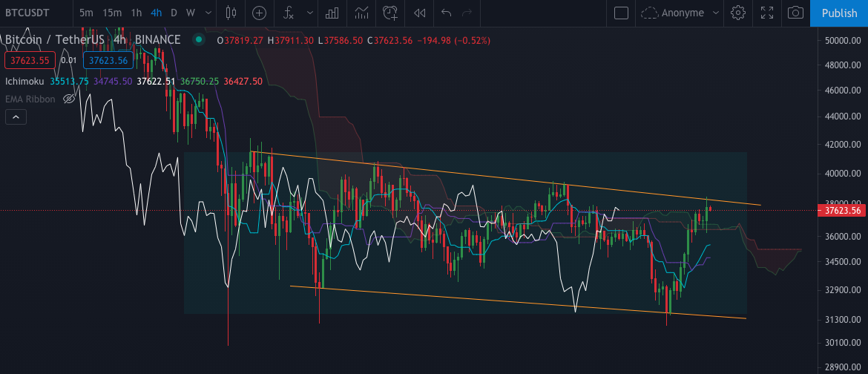
Task: Click the change value −194.98 (−0.52%)
Action: (x=453, y=41)
